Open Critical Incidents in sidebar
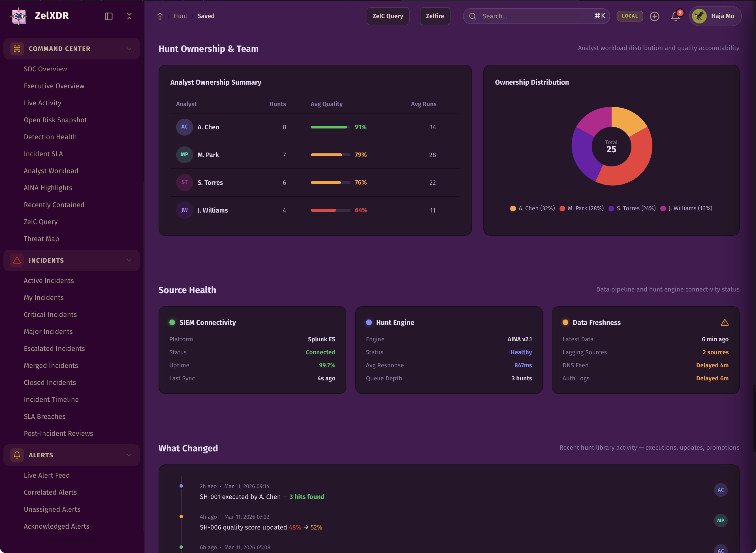756x553 pixels. click(x=50, y=315)
